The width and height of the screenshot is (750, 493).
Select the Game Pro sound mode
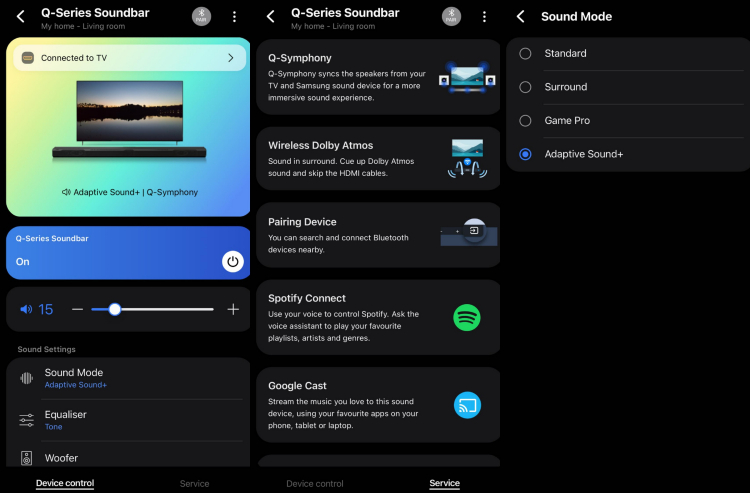coord(628,121)
